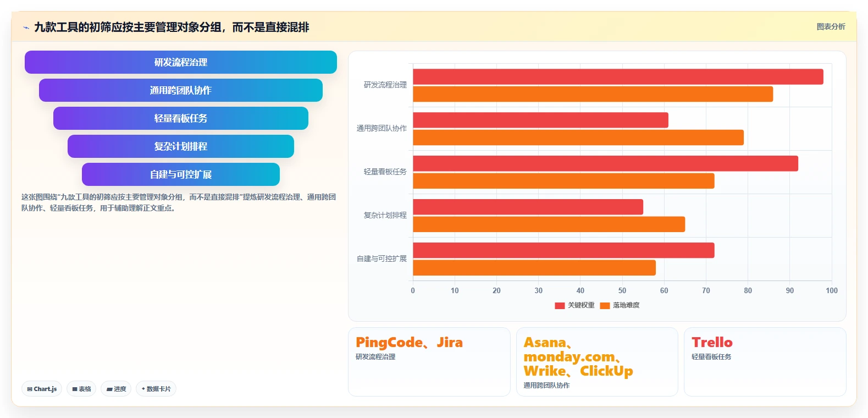Select the 轻量看板任务 funnel stage
This screenshot has height=418, width=868.
[181, 118]
